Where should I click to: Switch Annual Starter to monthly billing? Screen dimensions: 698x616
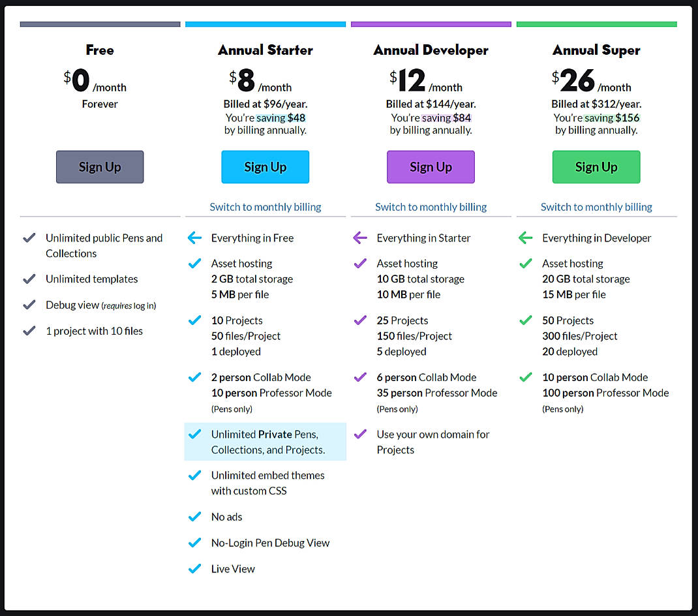tap(265, 206)
